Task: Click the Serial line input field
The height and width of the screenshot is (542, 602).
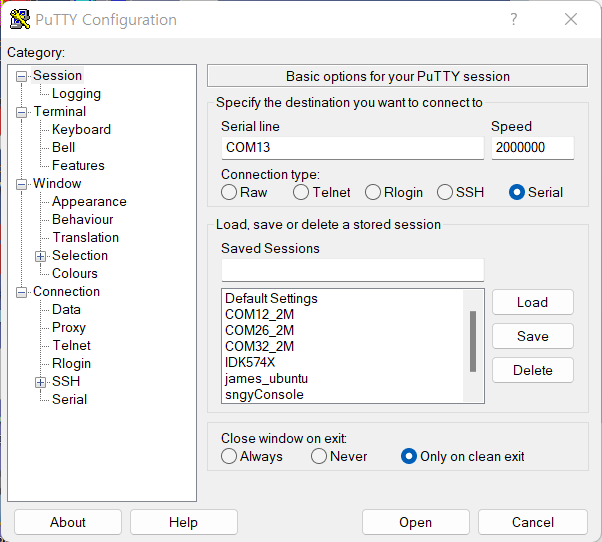Action: point(352,148)
